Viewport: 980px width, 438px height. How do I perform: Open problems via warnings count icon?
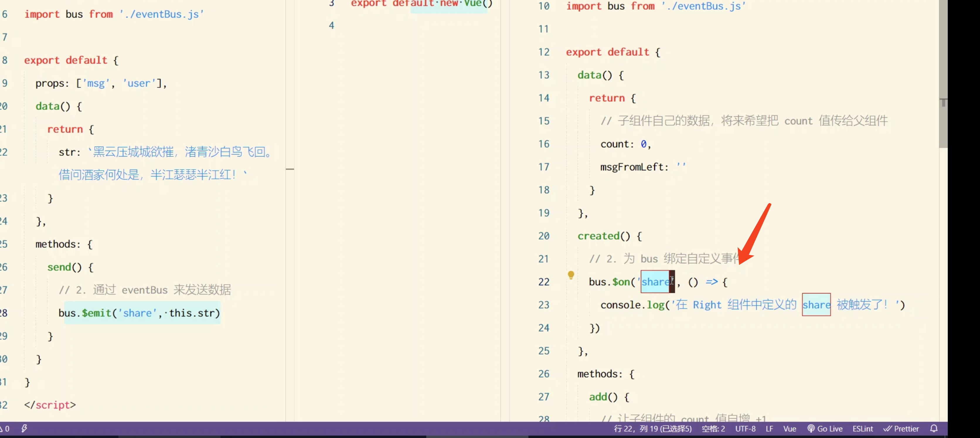5,429
